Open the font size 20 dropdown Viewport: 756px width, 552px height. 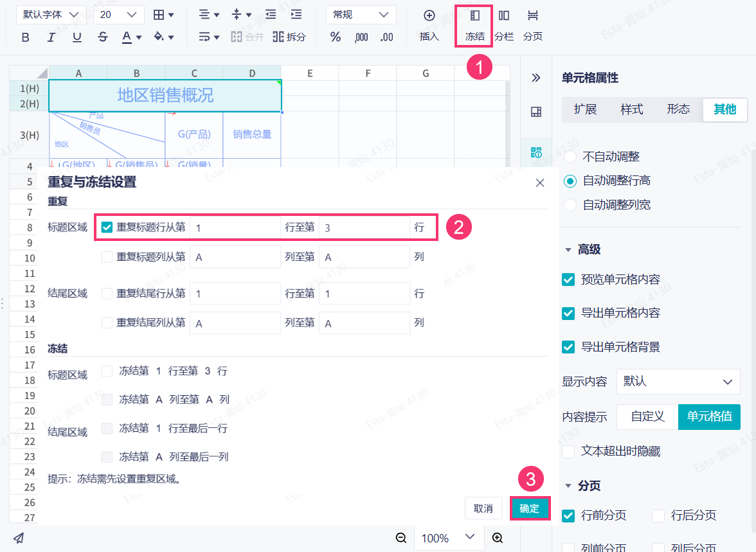(x=118, y=15)
